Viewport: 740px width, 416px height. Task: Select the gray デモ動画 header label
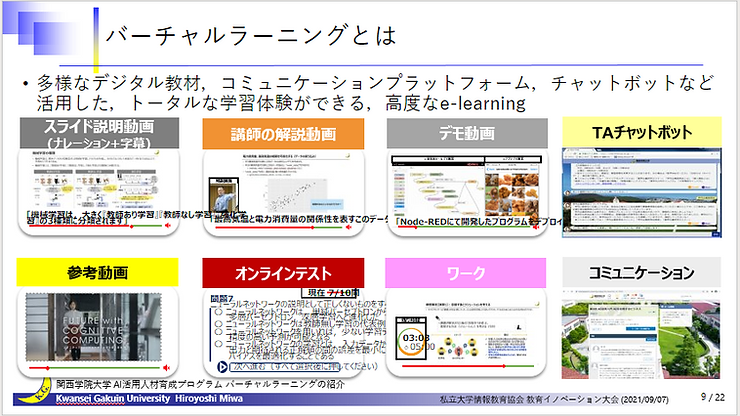click(456, 132)
